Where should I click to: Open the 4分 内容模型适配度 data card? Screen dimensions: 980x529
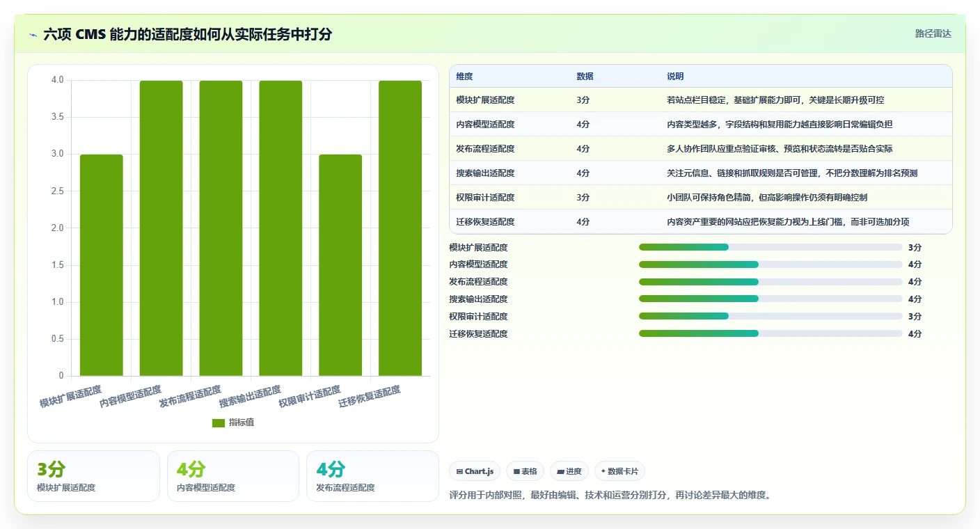coord(233,476)
